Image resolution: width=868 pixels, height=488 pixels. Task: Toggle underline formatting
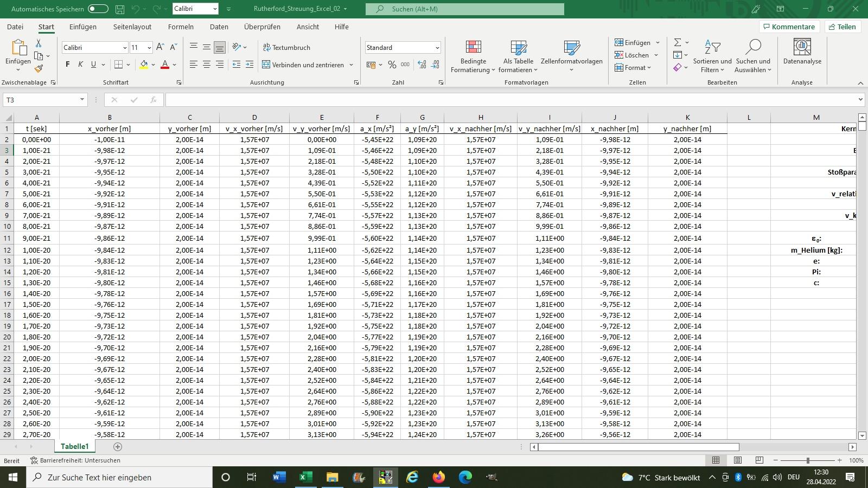(x=93, y=65)
